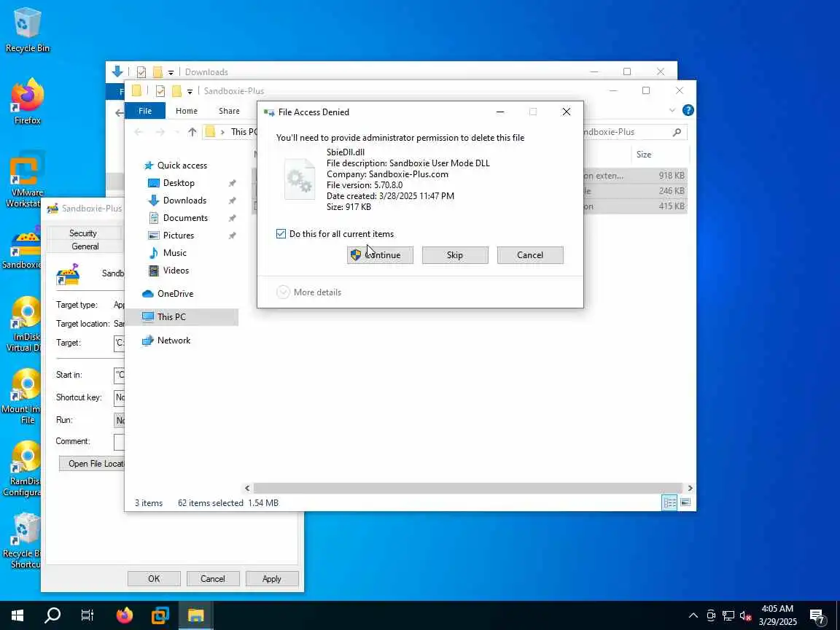This screenshot has height=630, width=840.
Task: Click the explorer Back navigation arrow
Action: [139, 132]
